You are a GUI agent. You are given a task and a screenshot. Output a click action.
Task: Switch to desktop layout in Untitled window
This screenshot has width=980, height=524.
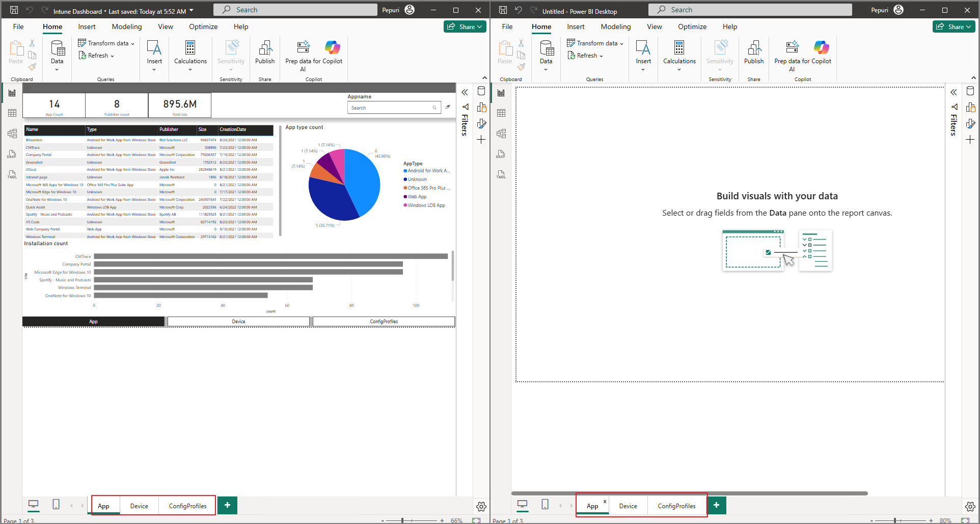tap(522, 505)
